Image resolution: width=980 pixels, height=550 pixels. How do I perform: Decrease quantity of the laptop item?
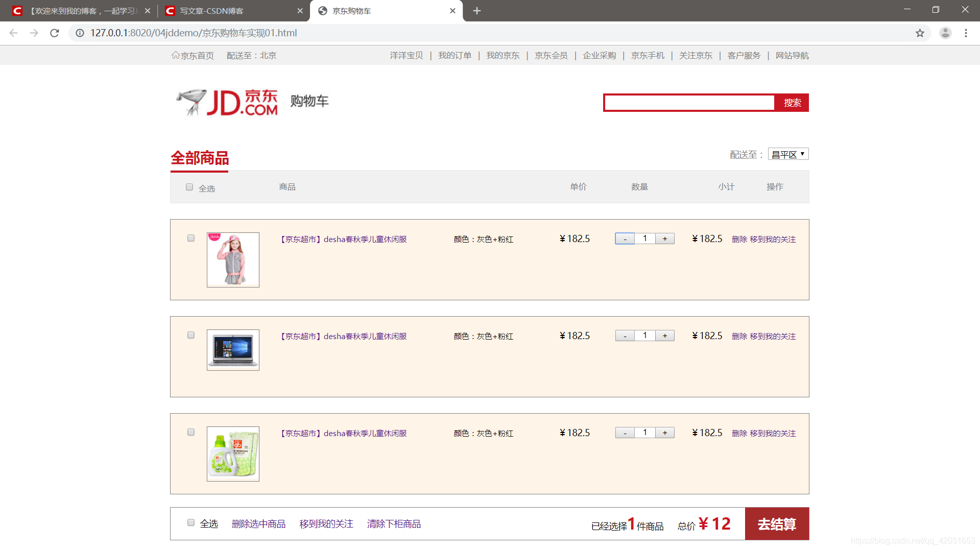coord(625,336)
